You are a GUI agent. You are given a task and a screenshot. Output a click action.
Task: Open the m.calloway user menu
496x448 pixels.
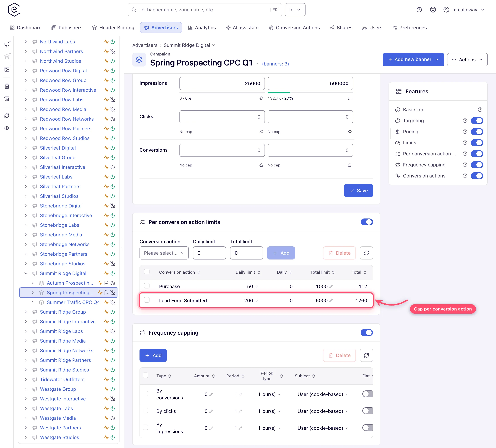pos(464,10)
